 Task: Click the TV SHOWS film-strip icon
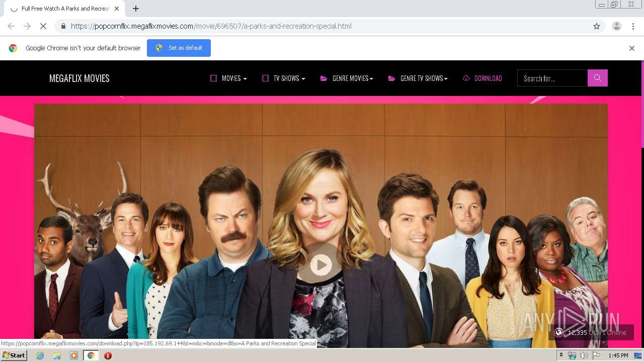click(x=265, y=78)
